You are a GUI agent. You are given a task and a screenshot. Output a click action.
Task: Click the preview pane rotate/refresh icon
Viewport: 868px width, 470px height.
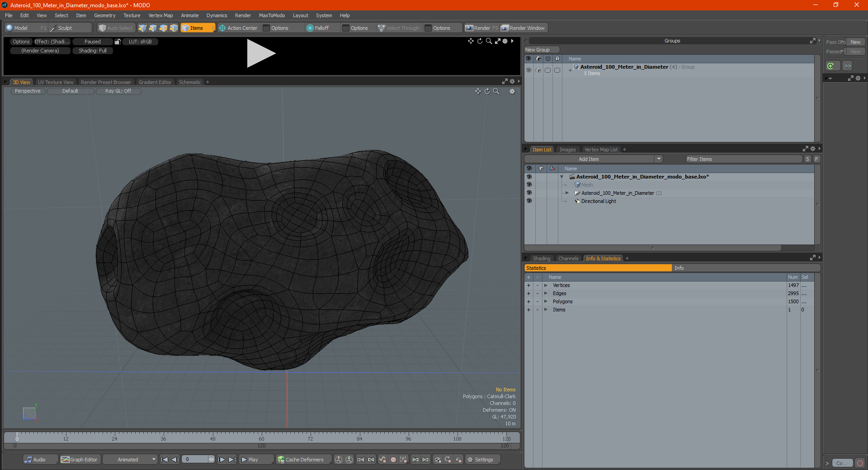point(480,41)
